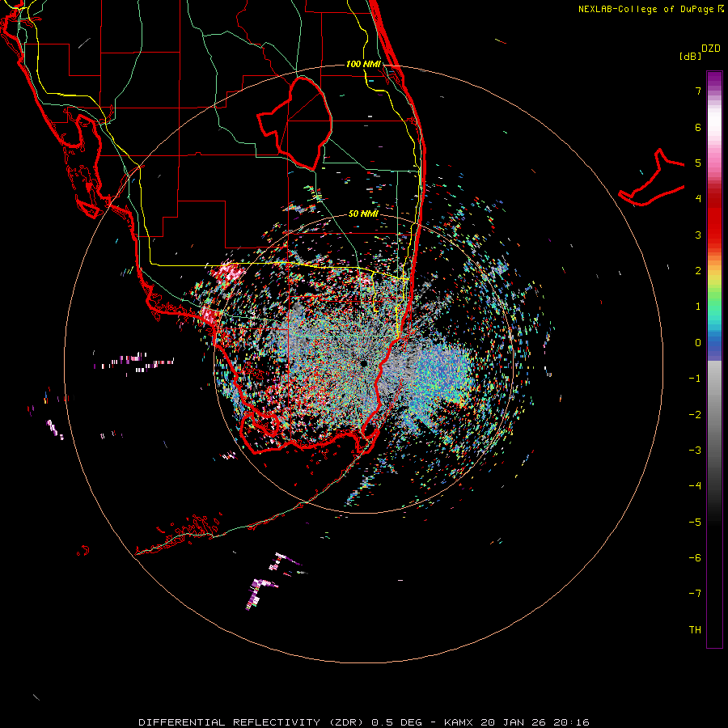The height and width of the screenshot is (728, 728).
Task: Click the 50 NMI range ring label
Action: [363, 214]
